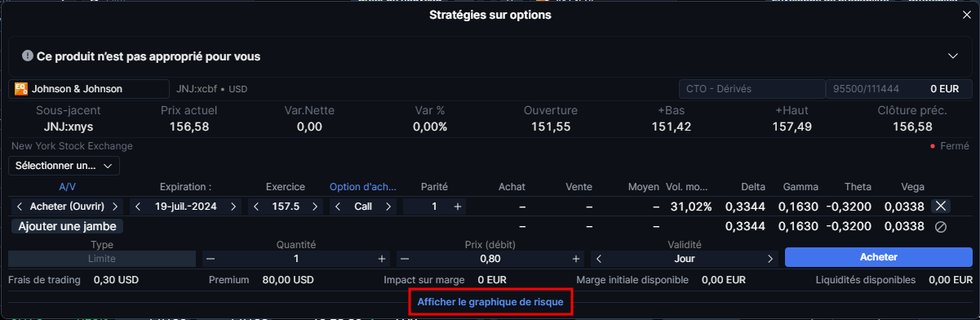Viewport: 980px width, 320px height.
Task: Increase parité with the plus icon
Action: click(458, 207)
